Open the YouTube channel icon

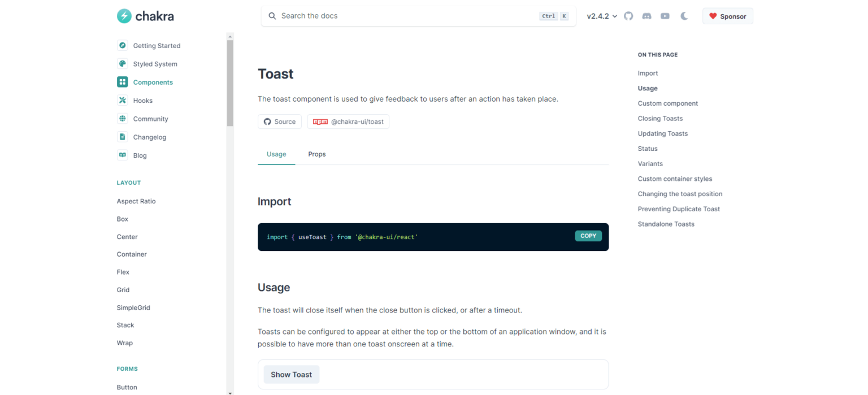pos(665,16)
